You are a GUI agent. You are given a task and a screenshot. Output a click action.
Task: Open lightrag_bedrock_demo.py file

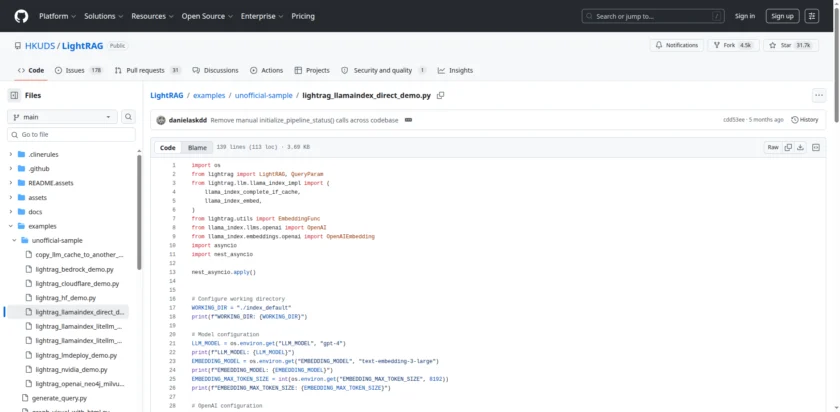(x=74, y=269)
